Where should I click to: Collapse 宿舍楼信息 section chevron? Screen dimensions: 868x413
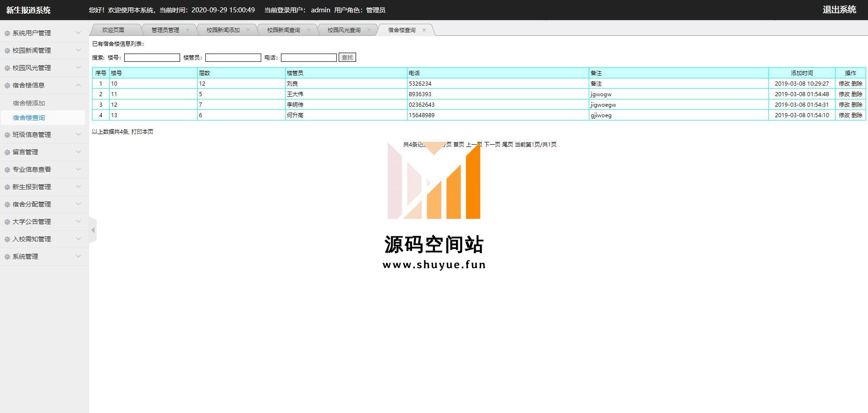pos(78,85)
